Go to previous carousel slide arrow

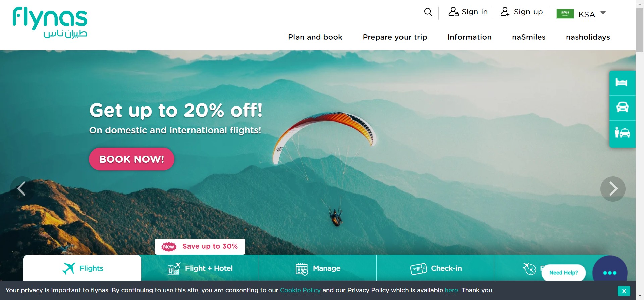(22, 189)
